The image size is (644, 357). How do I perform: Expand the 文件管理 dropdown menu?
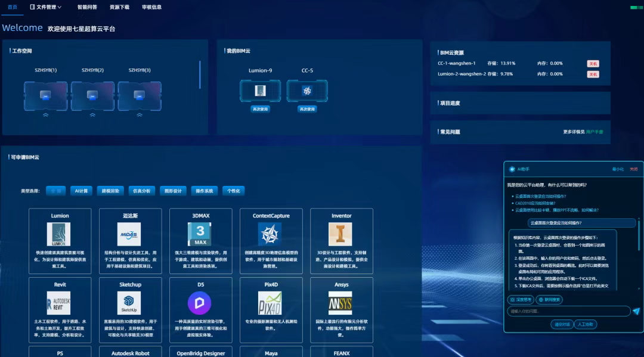(x=46, y=7)
